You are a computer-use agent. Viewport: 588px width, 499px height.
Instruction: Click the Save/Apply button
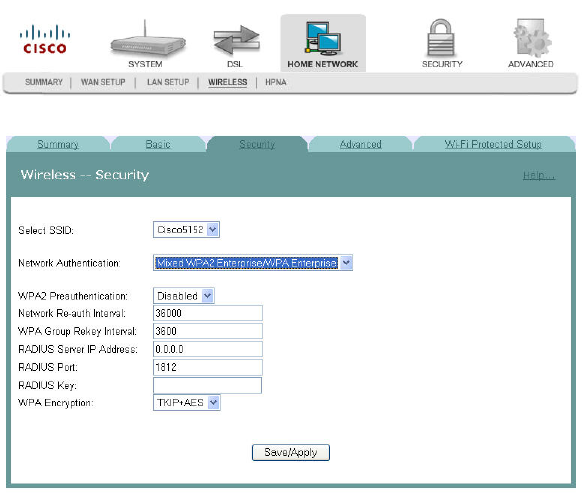[291, 453]
